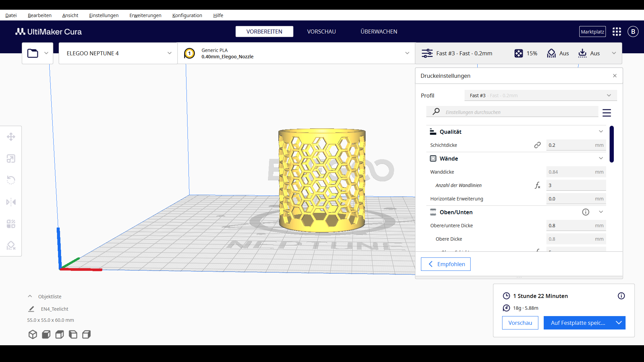Click the Vorschau button in print summary
The width and height of the screenshot is (644, 362).
pos(520,323)
